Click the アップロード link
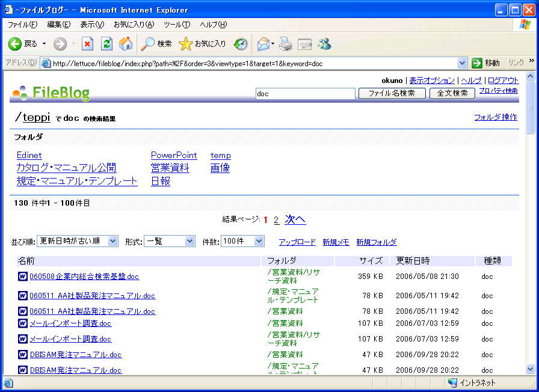 coord(297,242)
